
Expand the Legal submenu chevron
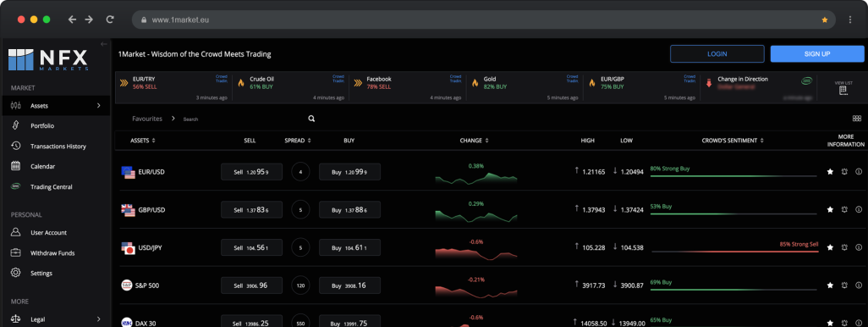98,319
